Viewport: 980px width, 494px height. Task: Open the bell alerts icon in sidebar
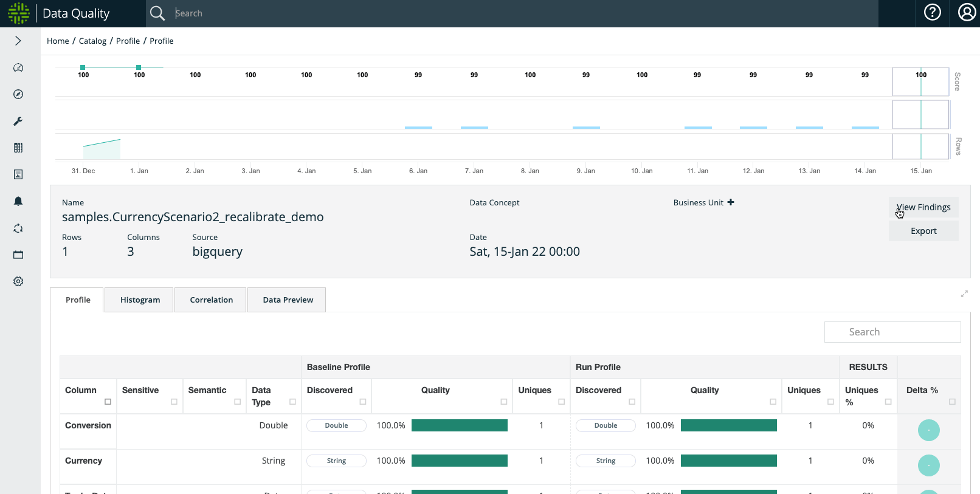tap(18, 201)
